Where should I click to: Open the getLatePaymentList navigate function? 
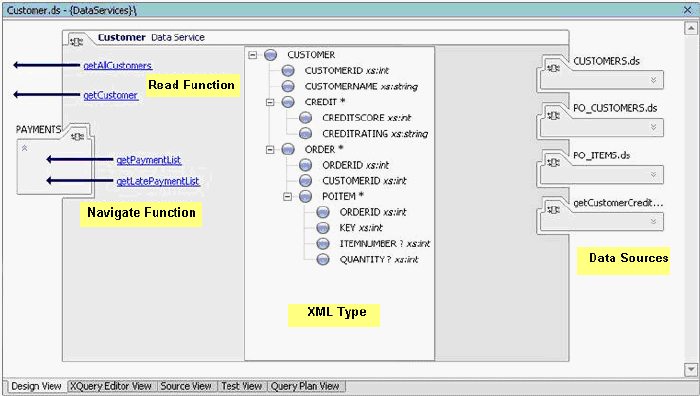pyautogui.click(x=158, y=181)
